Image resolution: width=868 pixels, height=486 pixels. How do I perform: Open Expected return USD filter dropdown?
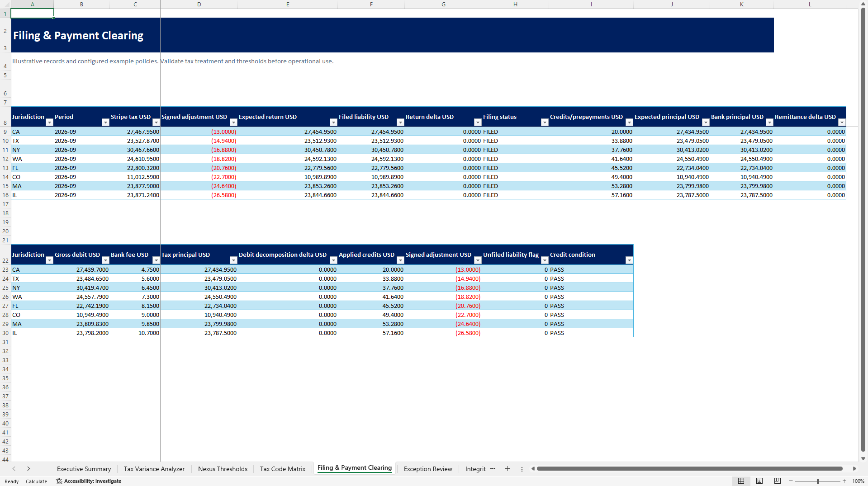(x=333, y=123)
